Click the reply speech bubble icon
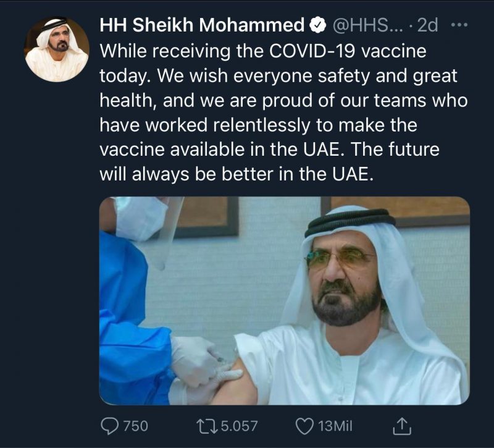494x448 pixels. [110, 426]
